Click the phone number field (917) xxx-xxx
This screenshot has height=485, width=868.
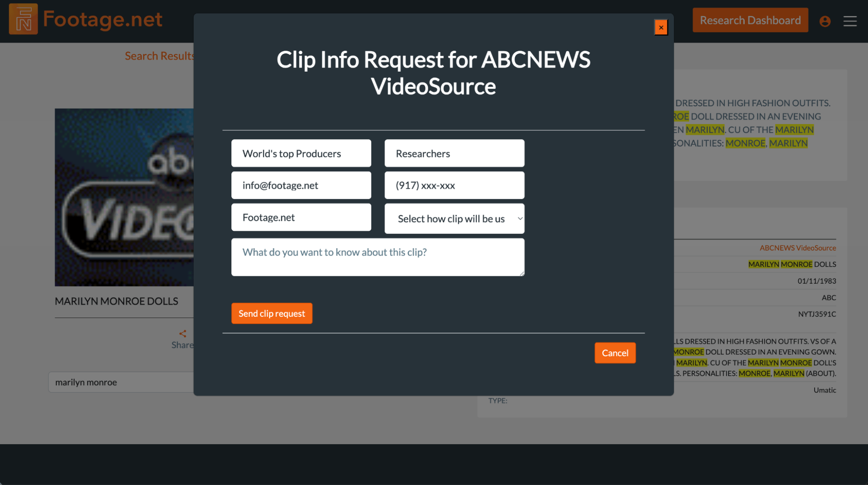point(454,185)
